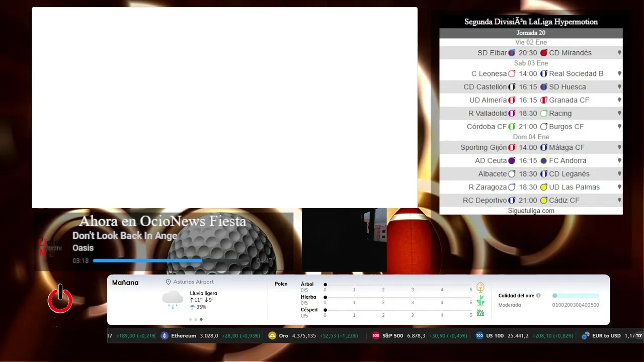Click the Racing team crest

(544, 113)
